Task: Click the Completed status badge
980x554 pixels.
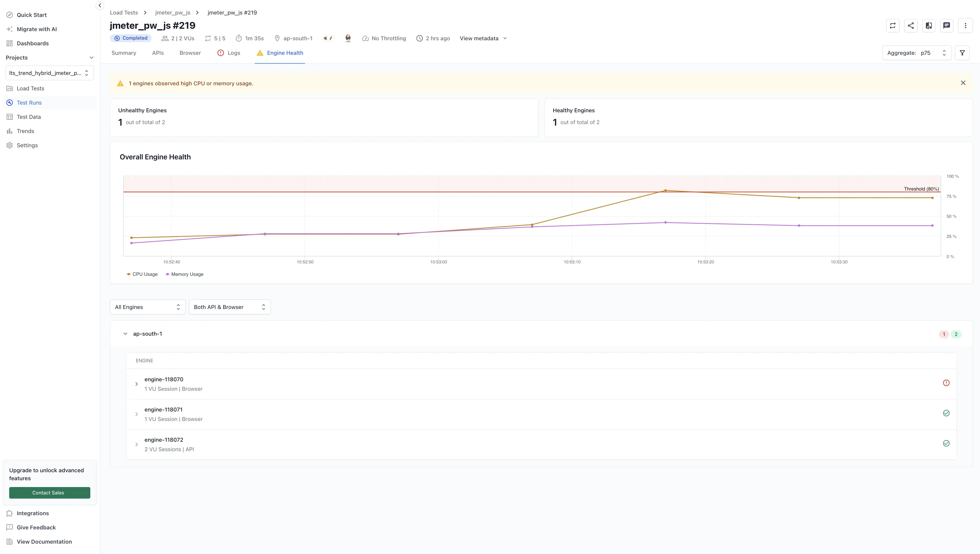Action: click(131, 38)
